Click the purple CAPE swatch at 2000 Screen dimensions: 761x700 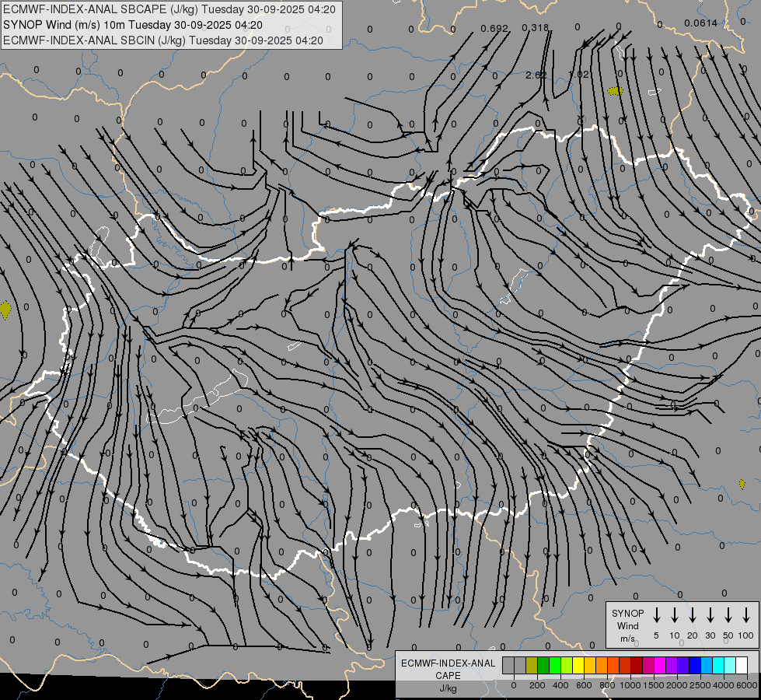click(672, 665)
